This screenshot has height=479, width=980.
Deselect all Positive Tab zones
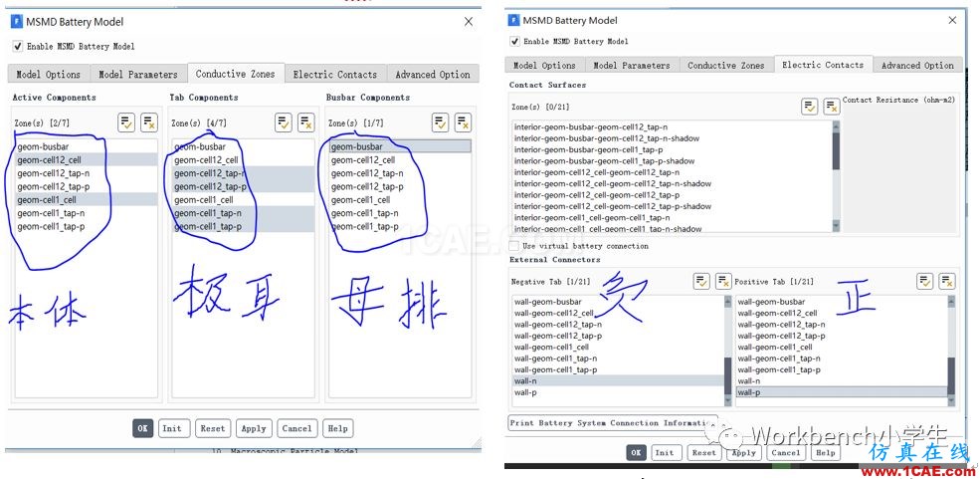947,282
